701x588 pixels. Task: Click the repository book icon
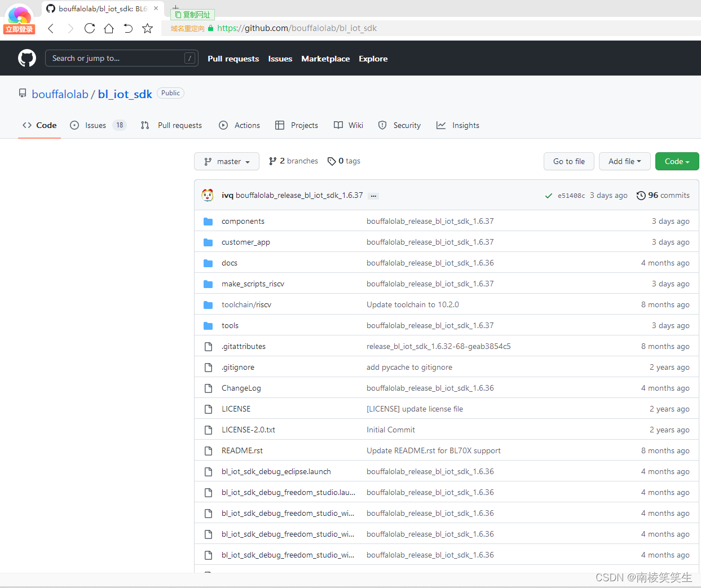(x=23, y=93)
